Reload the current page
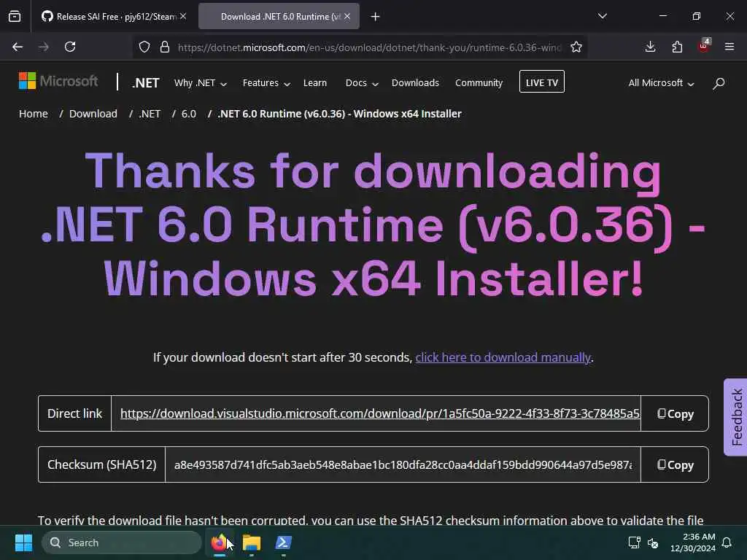The width and height of the screenshot is (747, 560). (x=70, y=47)
